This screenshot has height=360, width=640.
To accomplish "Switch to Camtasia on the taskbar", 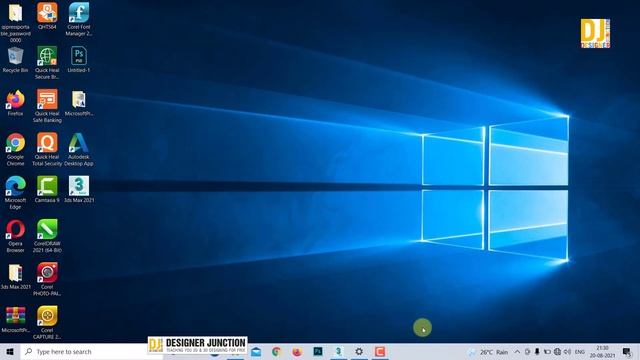I will [380, 351].
